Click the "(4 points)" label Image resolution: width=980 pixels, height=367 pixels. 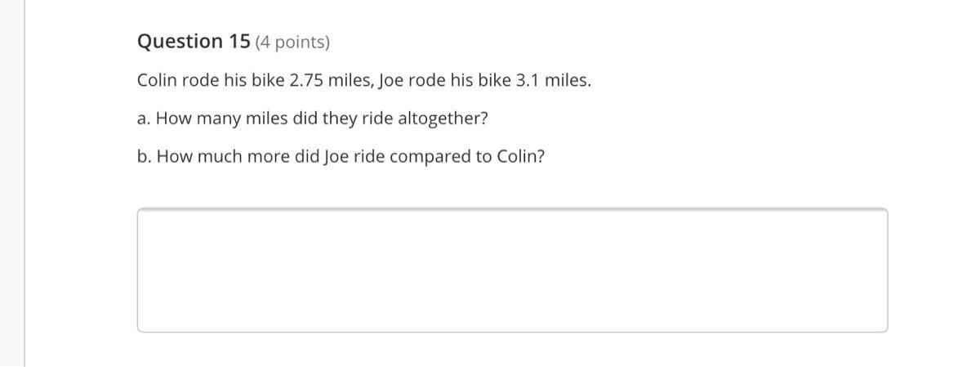pos(292,43)
